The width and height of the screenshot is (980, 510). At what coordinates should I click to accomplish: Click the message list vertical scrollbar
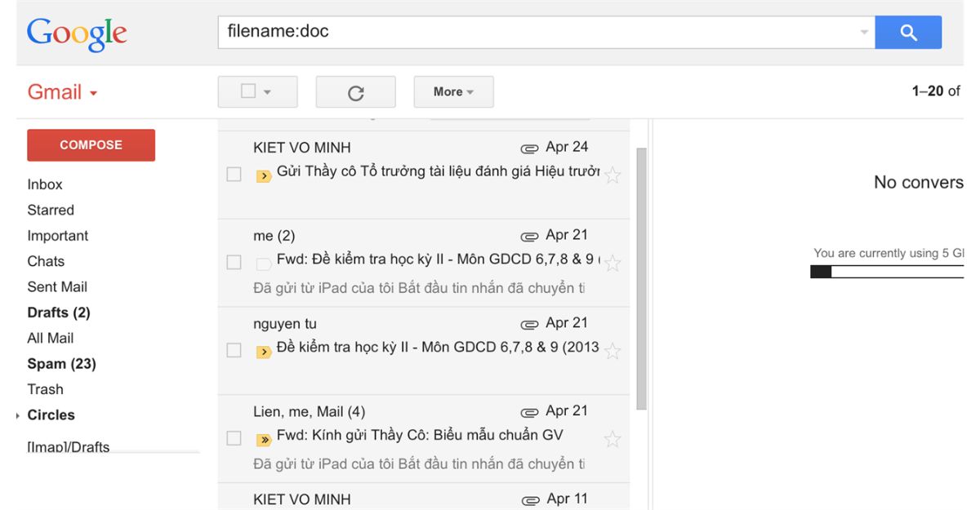pos(641,277)
